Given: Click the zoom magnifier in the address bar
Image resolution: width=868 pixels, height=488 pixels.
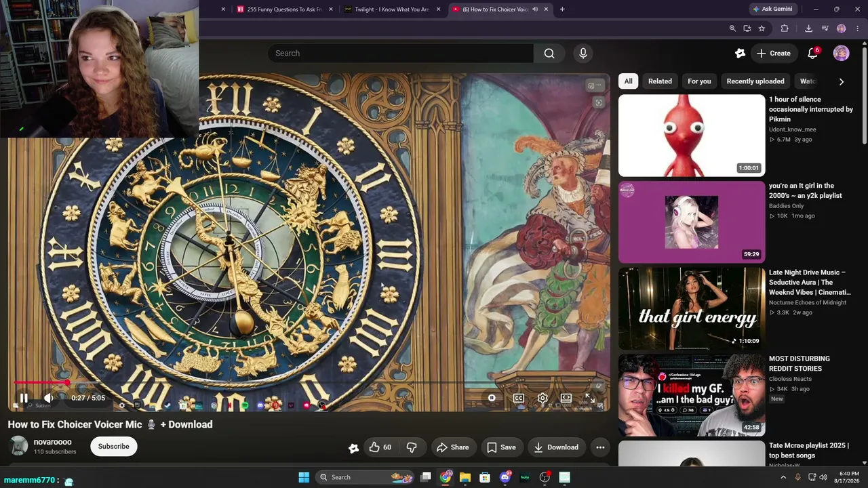Looking at the screenshot, I should [x=732, y=28].
